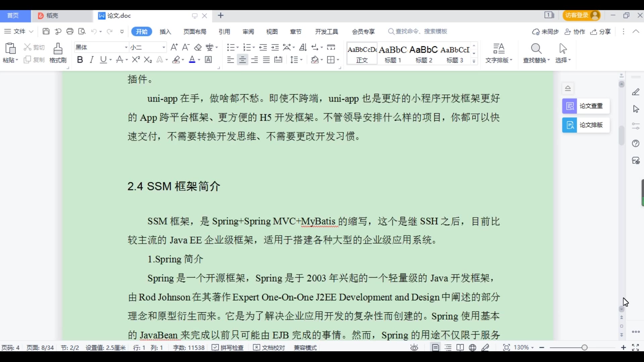Click the Superscript icon
This screenshot has width=644, height=362.
click(x=136, y=60)
